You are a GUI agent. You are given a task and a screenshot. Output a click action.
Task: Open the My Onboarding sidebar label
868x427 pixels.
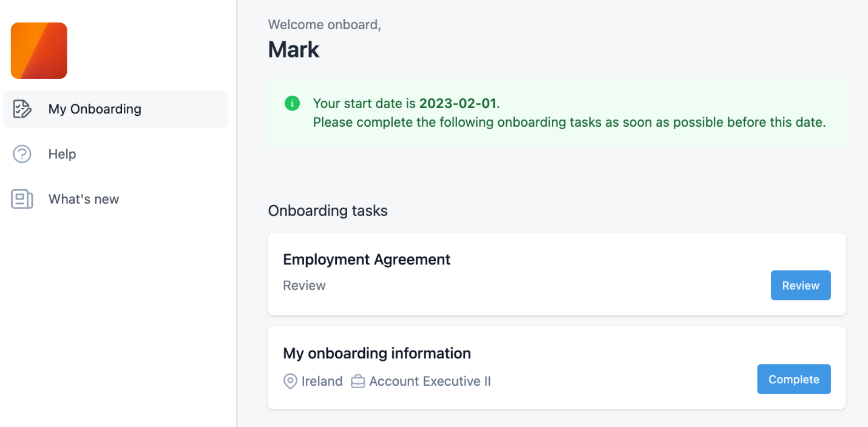tap(95, 109)
